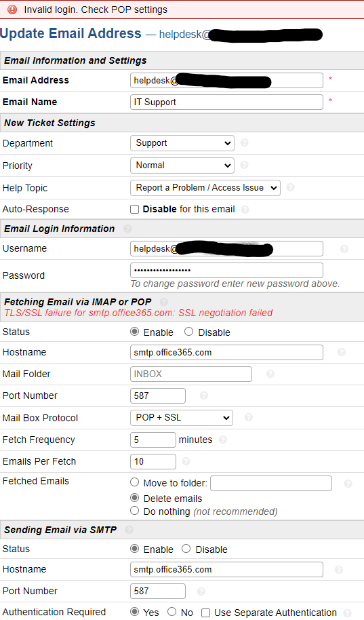Open the Department dropdown showing Support
The image size is (364, 620).
[182, 143]
